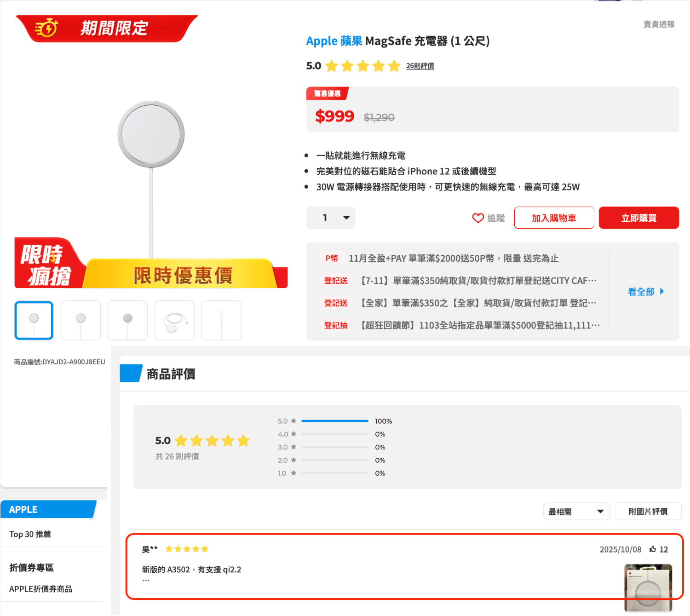Select APPLE折價券商品 sidebar item
Viewport: 690px width, 616px height.
point(40,589)
